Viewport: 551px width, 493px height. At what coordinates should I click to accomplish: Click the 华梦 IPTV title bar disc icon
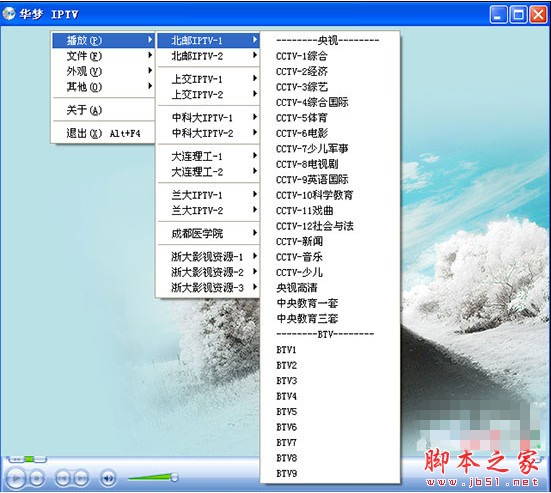[9, 13]
